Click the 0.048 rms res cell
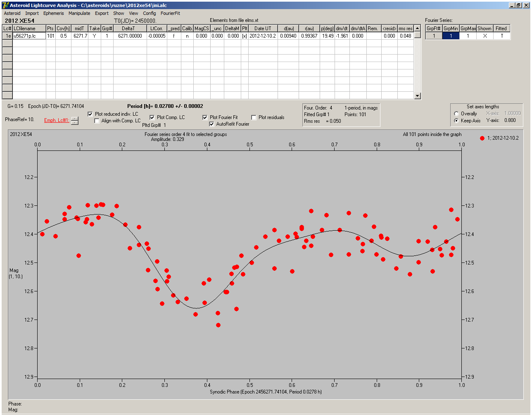The height and width of the screenshot is (415, 532). (x=405, y=36)
